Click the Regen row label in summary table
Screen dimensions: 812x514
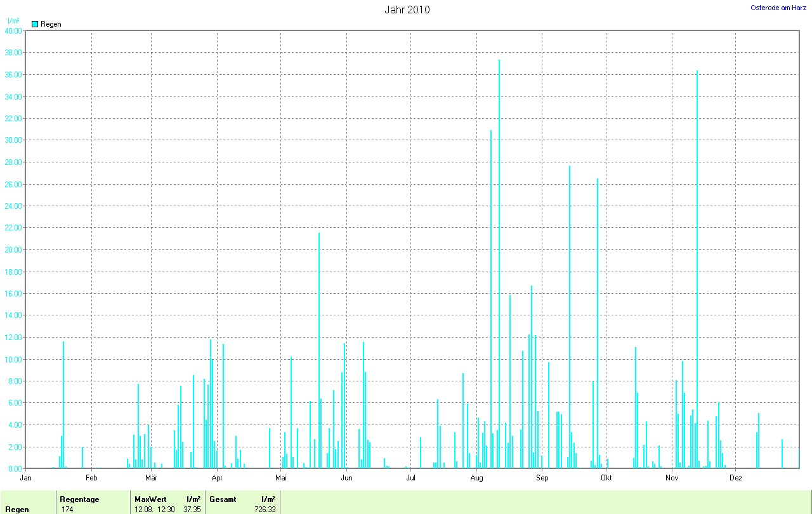point(17,510)
